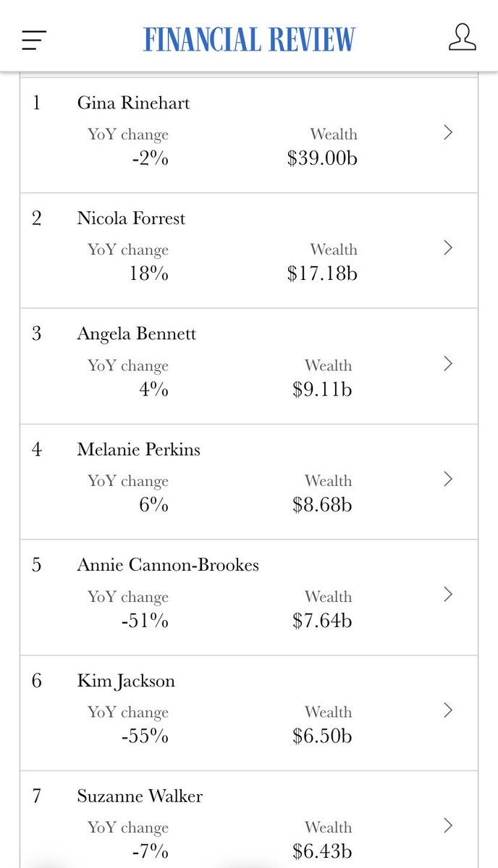Tap the Kim Jackson name

coord(126,681)
